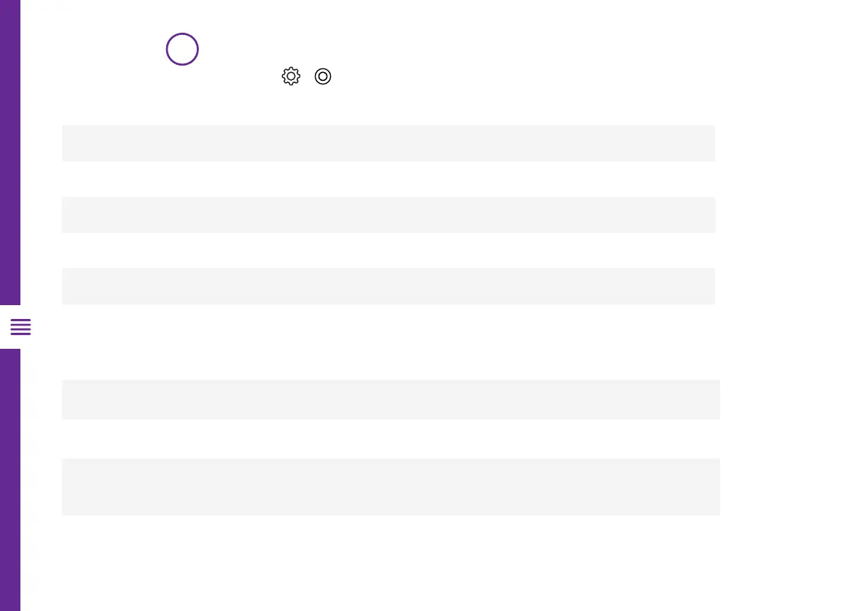
Task: Click the purple sidebar strip above the hamburger
Action: 10,152
